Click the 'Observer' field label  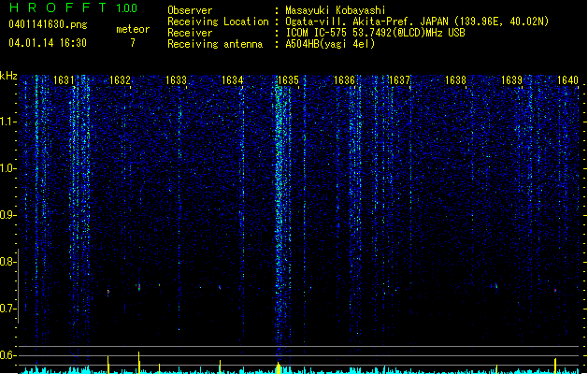coord(190,10)
